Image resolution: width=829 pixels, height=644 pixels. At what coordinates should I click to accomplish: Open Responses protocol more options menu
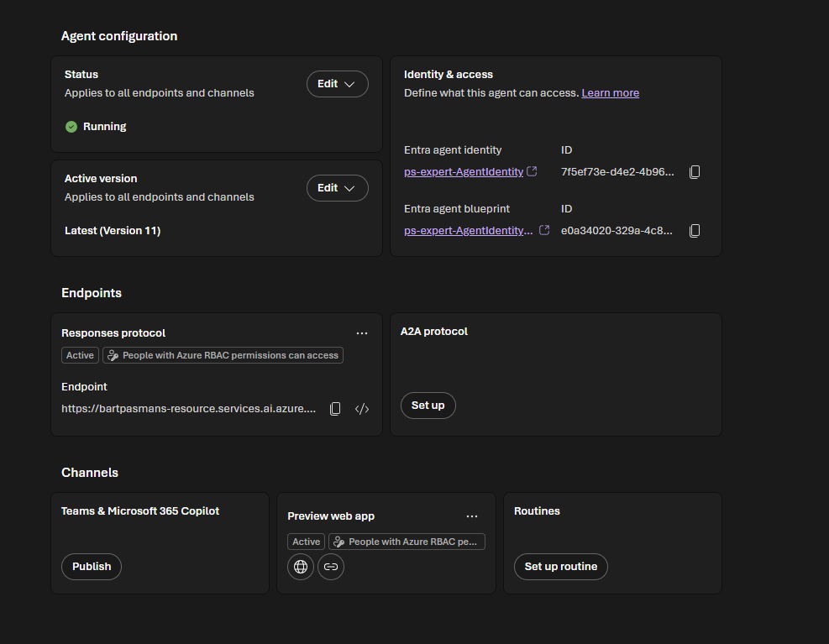click(x=362, y=333)
